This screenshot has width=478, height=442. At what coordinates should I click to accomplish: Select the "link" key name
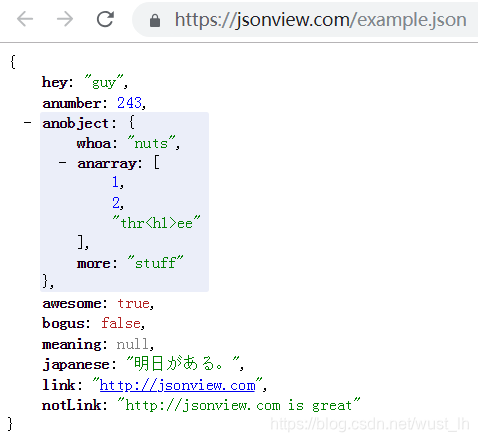point(59,385)
